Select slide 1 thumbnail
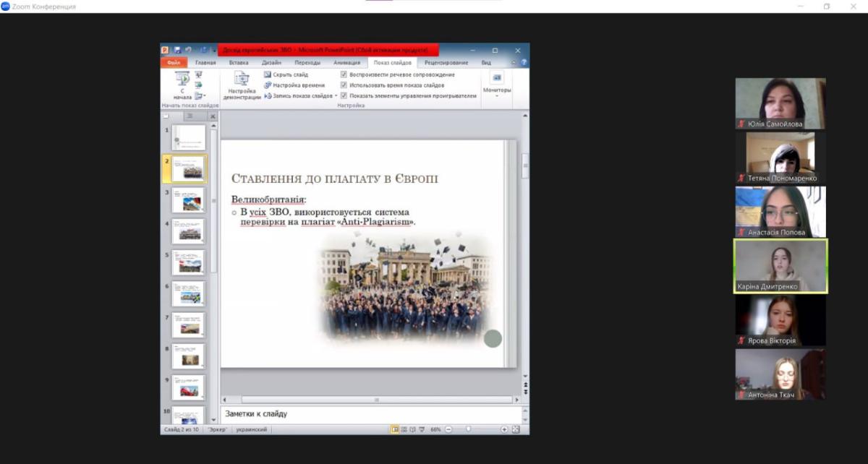 [x=188, y=137]
